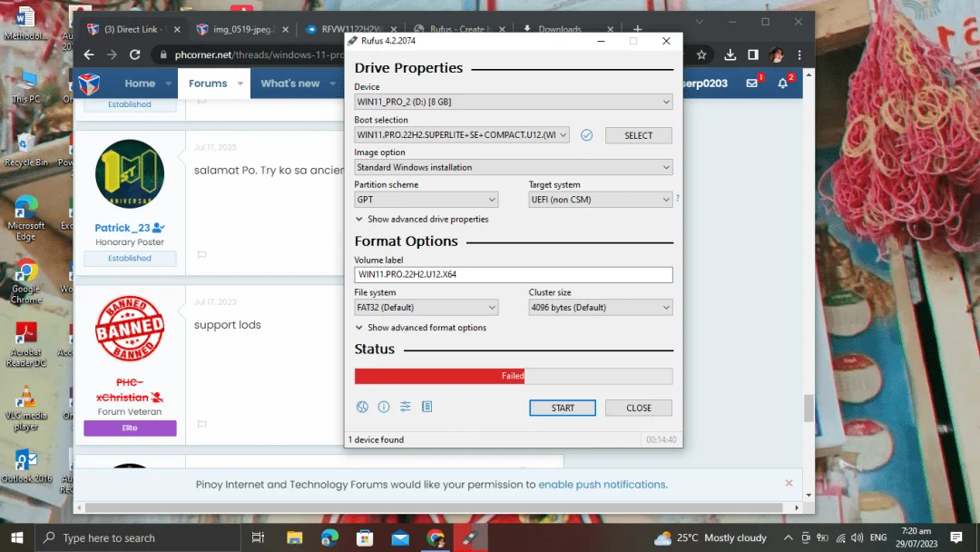Open Target system dropdown
Viewport: 980px width, 552px height.
tap(601, 200)
